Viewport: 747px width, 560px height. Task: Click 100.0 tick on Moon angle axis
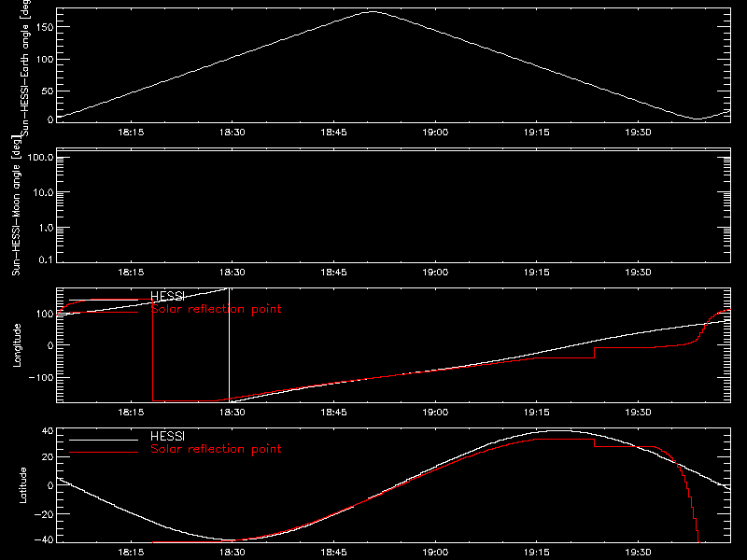(40, 157)
